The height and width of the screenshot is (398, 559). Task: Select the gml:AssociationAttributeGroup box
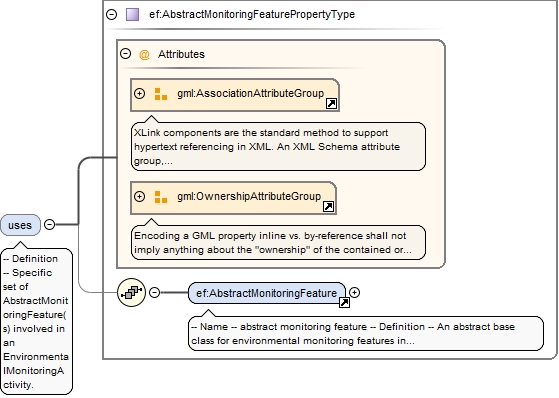click(x=235, y=95)
